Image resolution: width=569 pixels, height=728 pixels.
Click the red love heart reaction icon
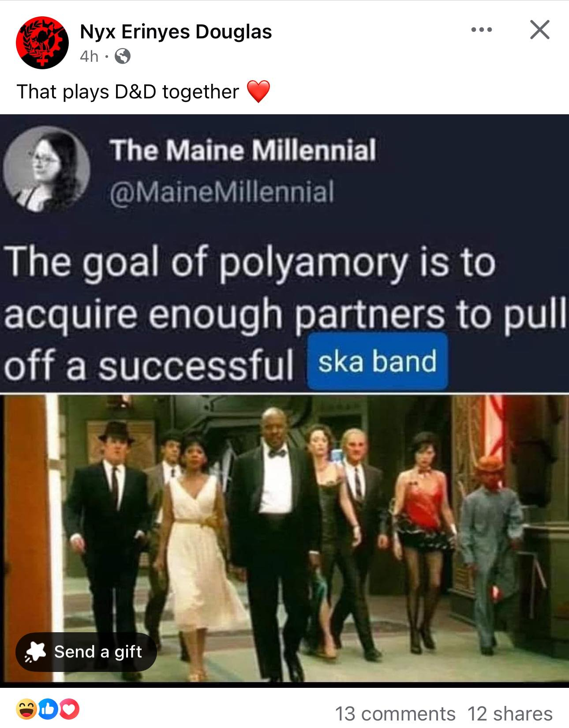(x=71, y=709)
